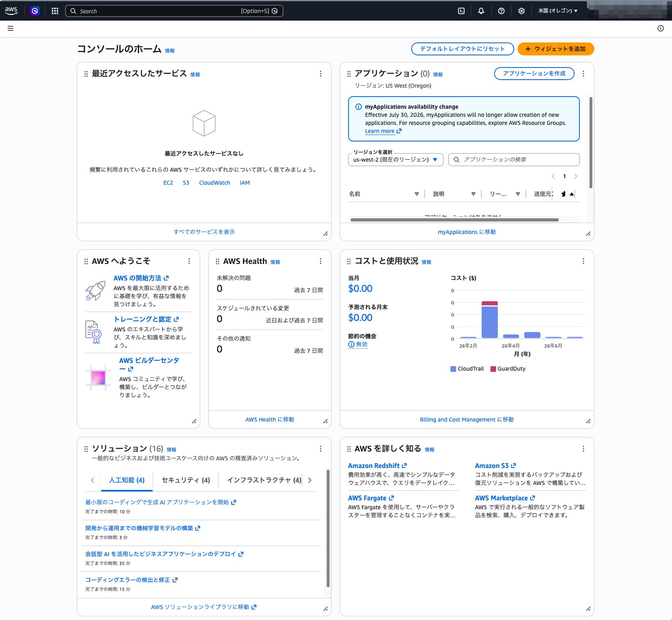Click the ウィジェットを追加 button

click(x=556, y=49)
